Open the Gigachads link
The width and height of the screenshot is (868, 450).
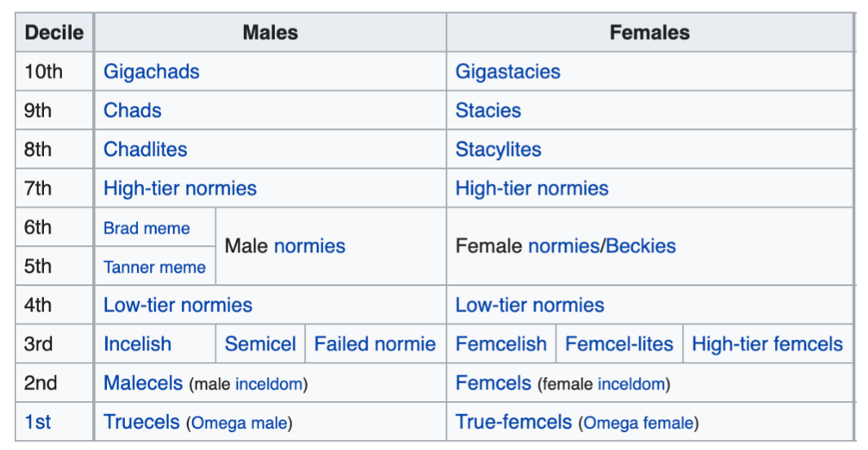pyautogui.click(x=151, y=72)
